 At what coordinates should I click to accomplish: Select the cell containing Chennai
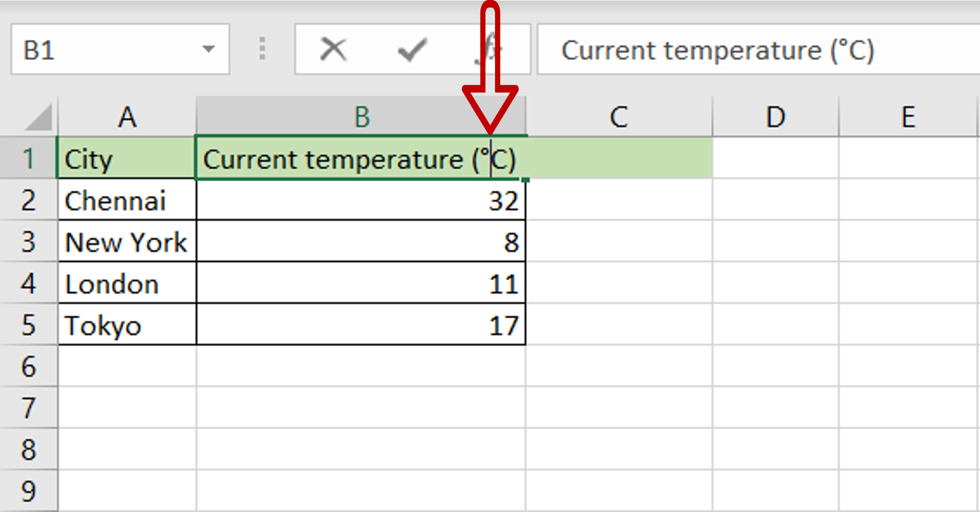(127, 200)
